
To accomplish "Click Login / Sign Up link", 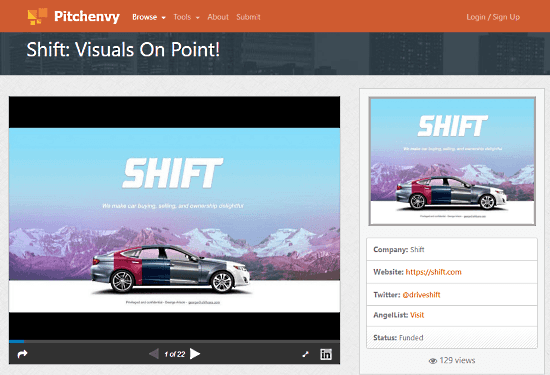I will [493, 17].
